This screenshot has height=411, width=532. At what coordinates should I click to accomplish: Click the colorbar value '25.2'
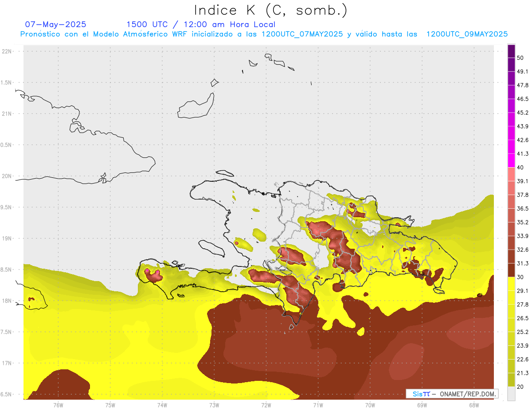[523, 332]
